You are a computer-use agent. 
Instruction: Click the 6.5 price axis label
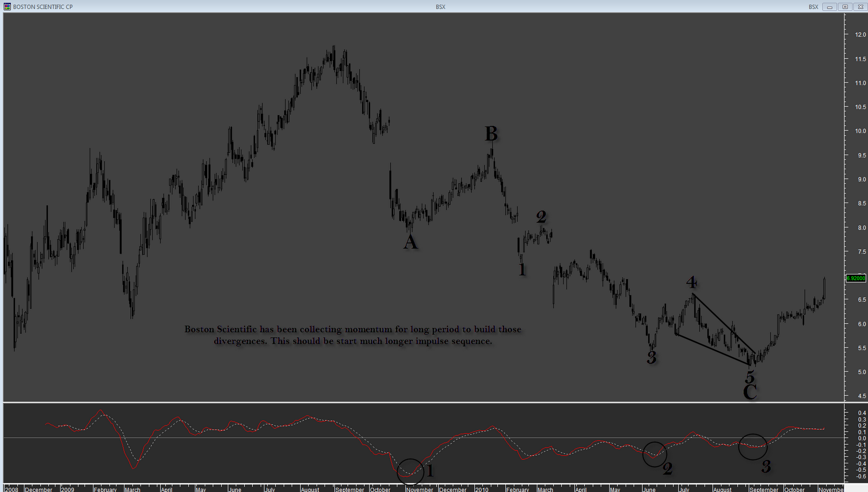coord(861,300)
